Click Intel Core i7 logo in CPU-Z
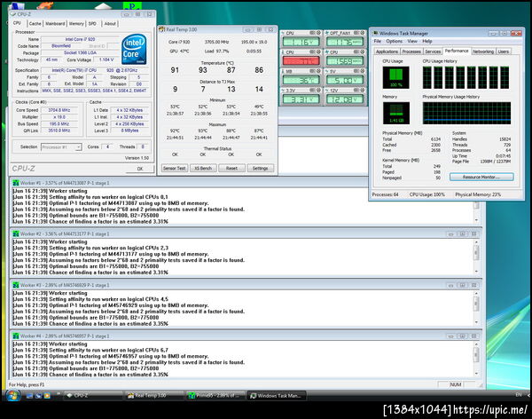 point(135,50)
